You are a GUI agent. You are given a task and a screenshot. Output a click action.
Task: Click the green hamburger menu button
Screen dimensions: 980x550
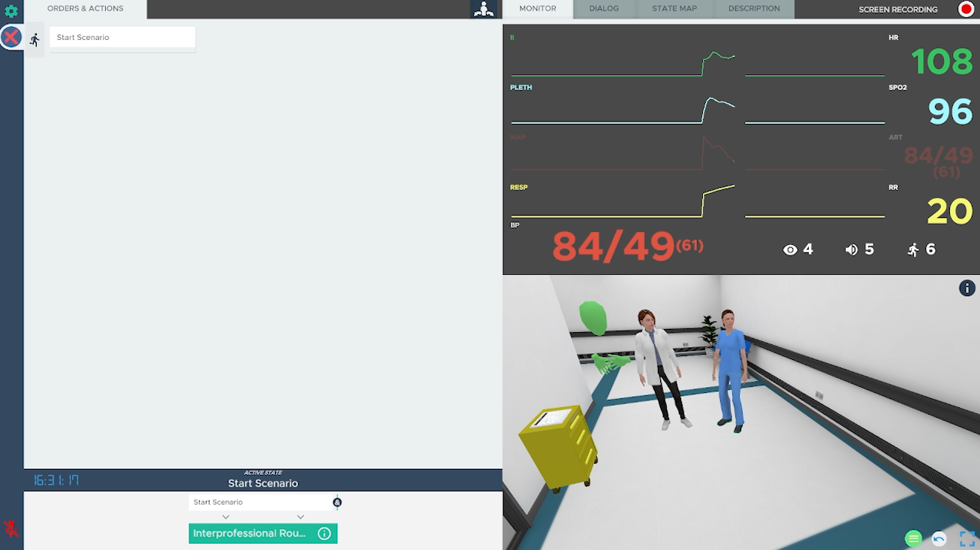pos(913,538)
